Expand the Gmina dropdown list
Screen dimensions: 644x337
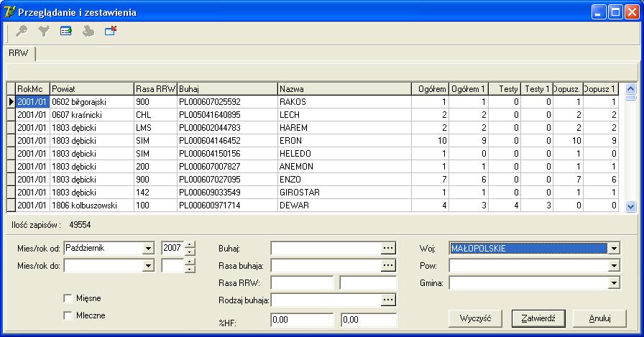614,283
